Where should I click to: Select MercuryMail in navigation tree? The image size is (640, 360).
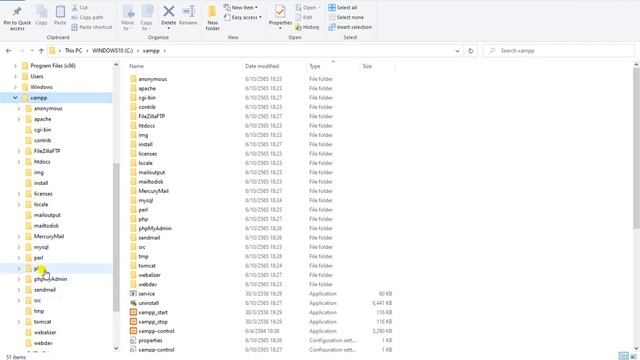point(49,236)
